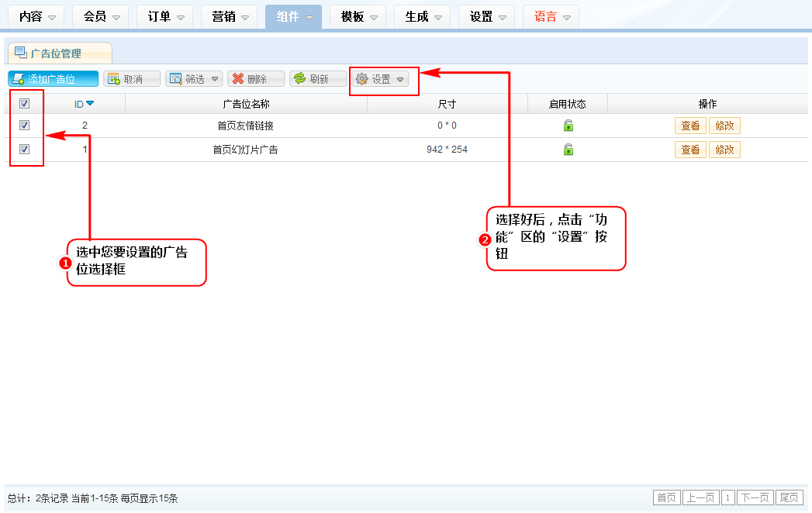The width and height of the screenshot is (812, 513).
Task: Click the 筛选 filter magnifier icon
Action: pyautogui.click(x=175, y=79)
